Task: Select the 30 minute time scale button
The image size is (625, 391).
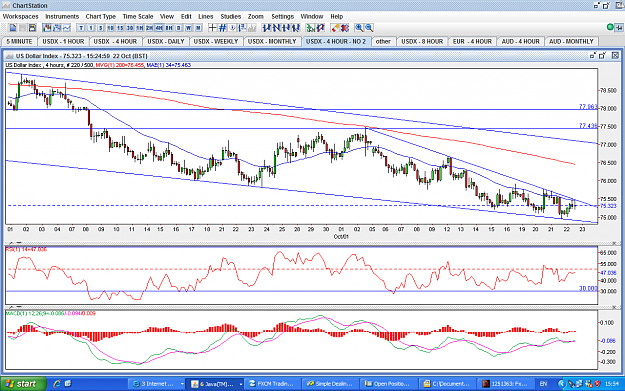Action: point(130,28)
